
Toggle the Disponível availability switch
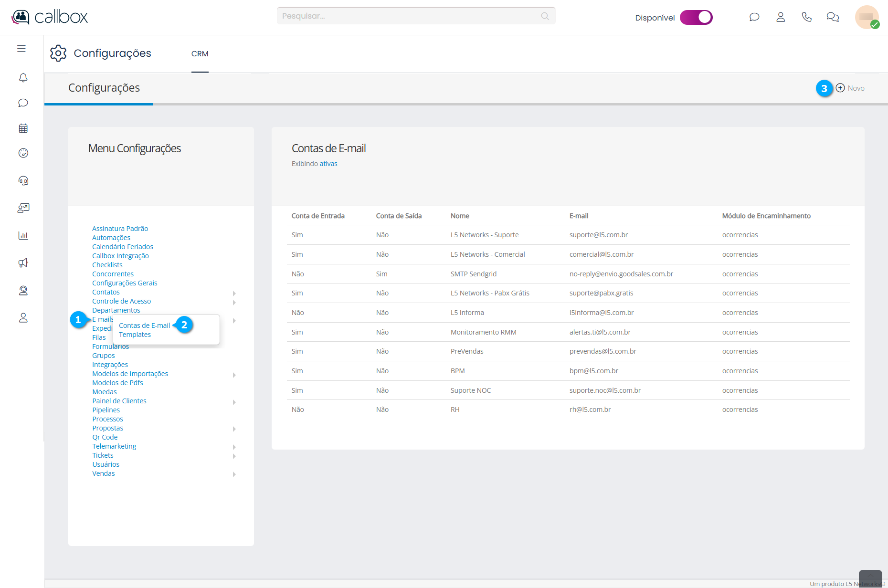696,17
